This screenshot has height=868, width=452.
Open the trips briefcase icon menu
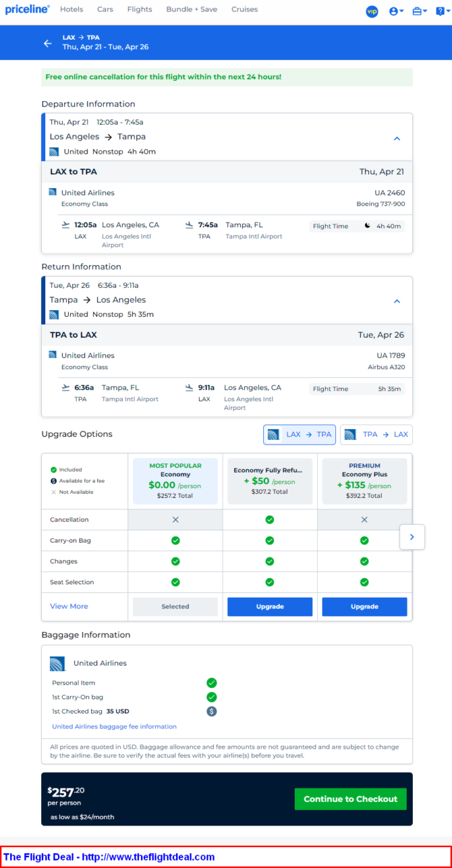(420, 11)
